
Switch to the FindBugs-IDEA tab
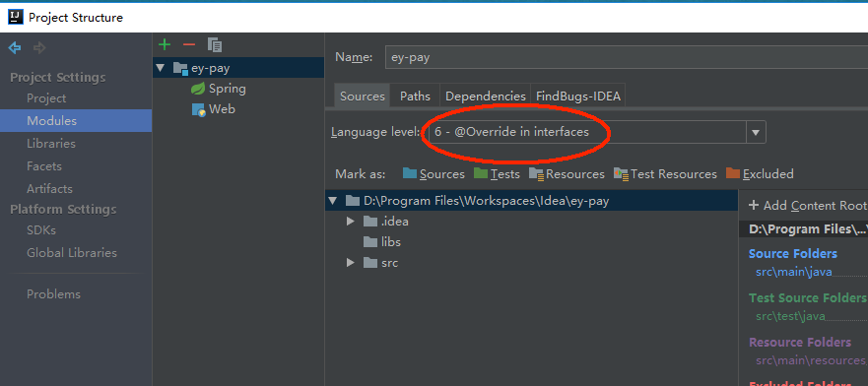(578, 96)
